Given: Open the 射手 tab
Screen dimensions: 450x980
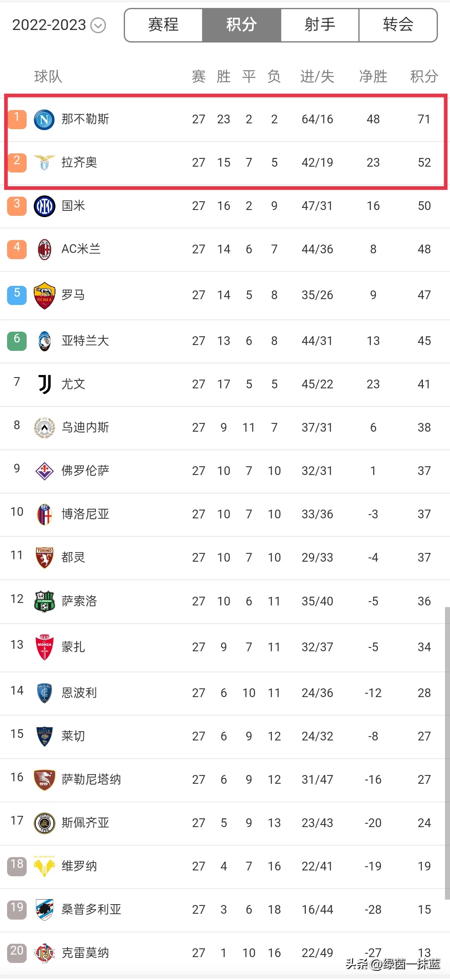Looking at the screenshot, I should [x=320, y=25].
